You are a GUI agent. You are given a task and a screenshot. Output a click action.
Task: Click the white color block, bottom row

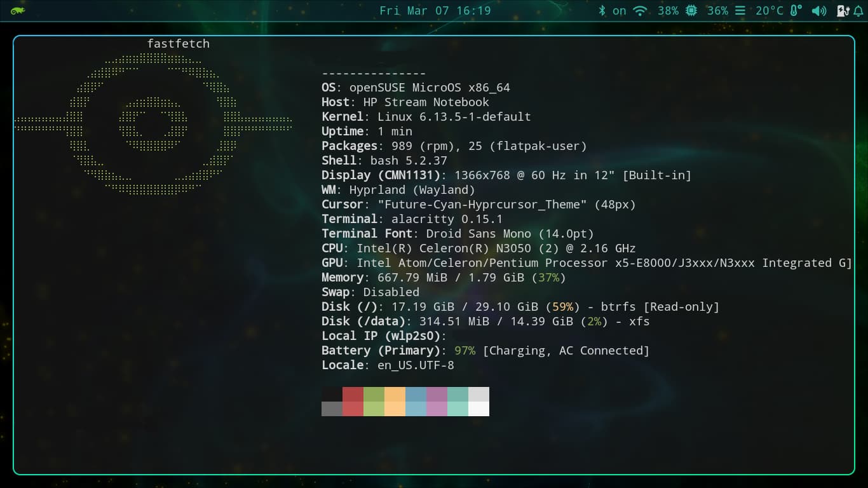tap(478, 409)
